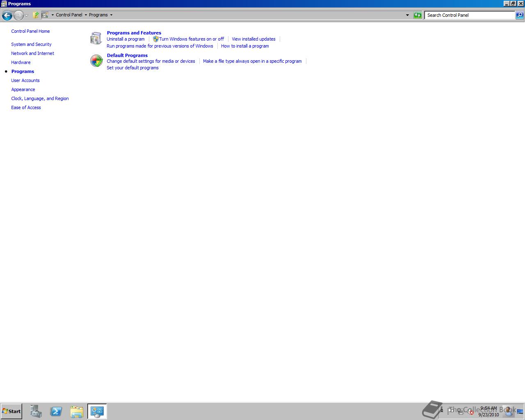Viewport: 525px width, 420px height.
Task: Click the search magnifier icon
Action: (x=520, y=15)
